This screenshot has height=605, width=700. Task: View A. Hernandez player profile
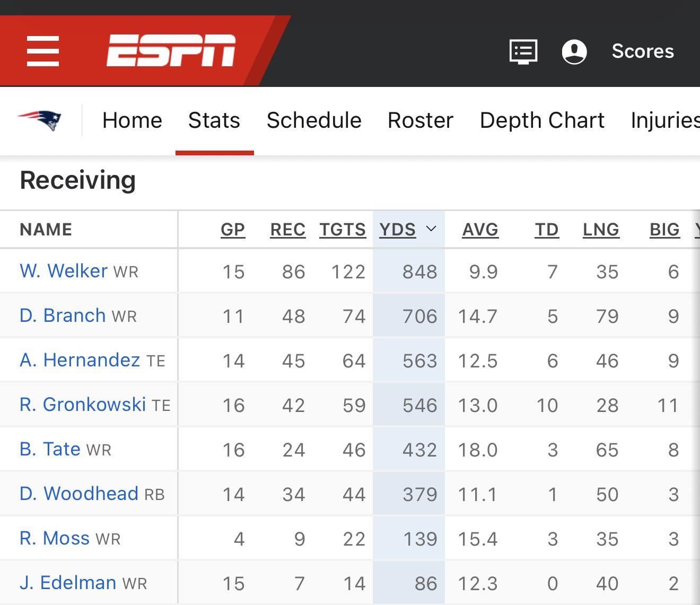point(80,360)
